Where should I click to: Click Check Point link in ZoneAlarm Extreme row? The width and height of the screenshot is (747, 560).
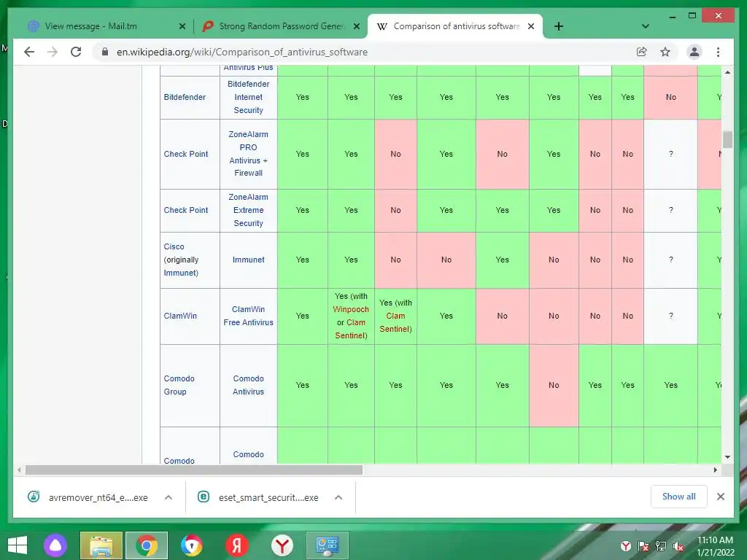click(x=186, y=210)
